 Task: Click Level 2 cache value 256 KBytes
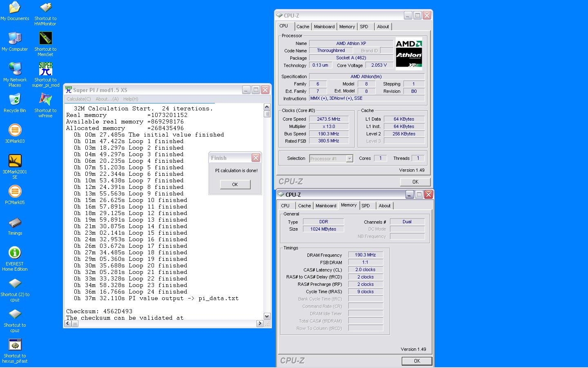pos(404,134)
